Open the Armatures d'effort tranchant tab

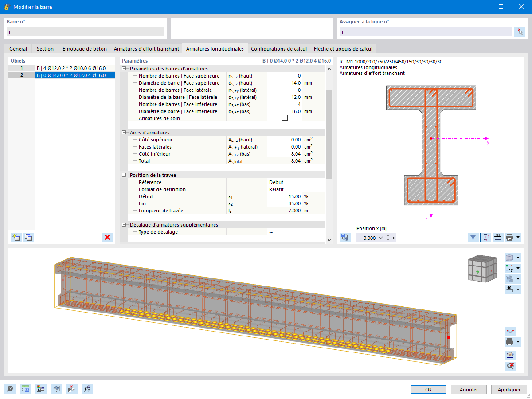[147, 49]
